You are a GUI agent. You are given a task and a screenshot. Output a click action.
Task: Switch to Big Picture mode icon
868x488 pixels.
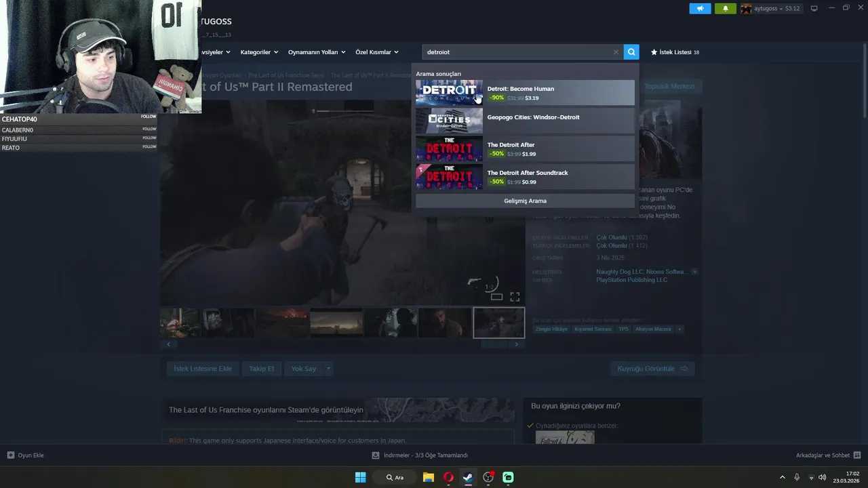click(x=814, y=8)
